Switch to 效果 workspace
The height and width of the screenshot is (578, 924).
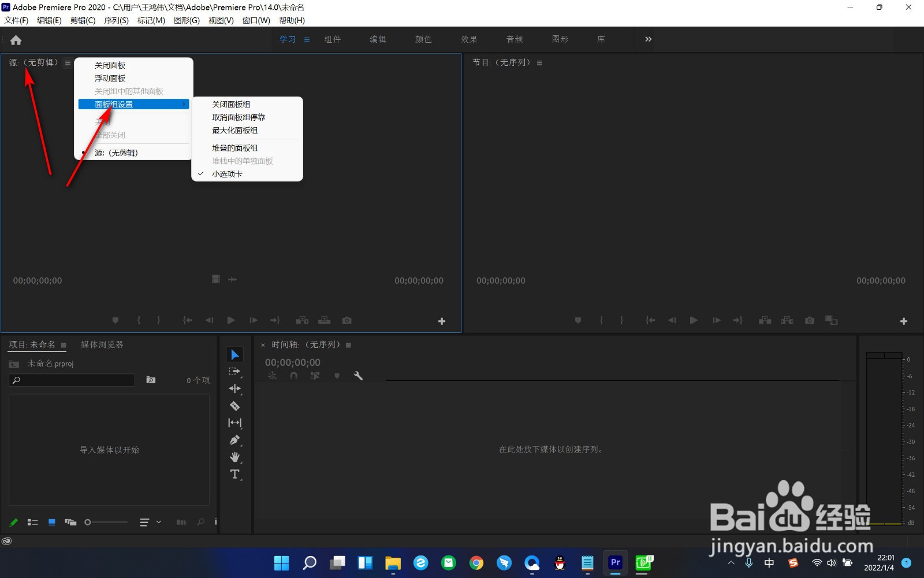tap(469, 39)
